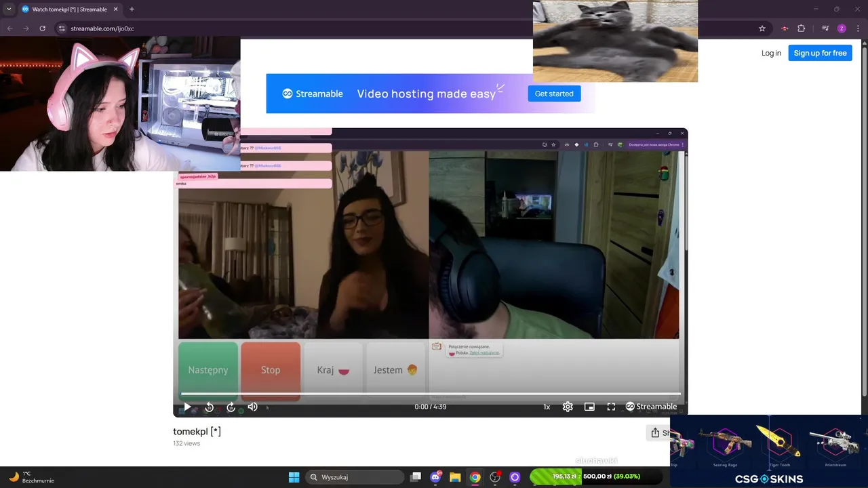868x488 pixels.
Task: Select the Watch tomekpl Streamable tab
Action: point(68,9)
